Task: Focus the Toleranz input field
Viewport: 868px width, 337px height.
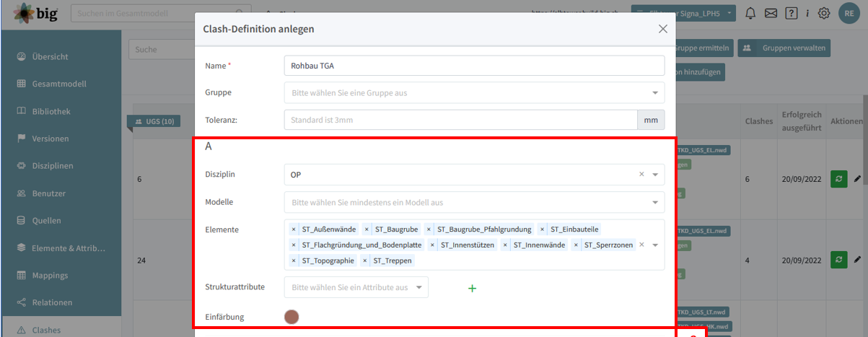Action: coord(460,120)
